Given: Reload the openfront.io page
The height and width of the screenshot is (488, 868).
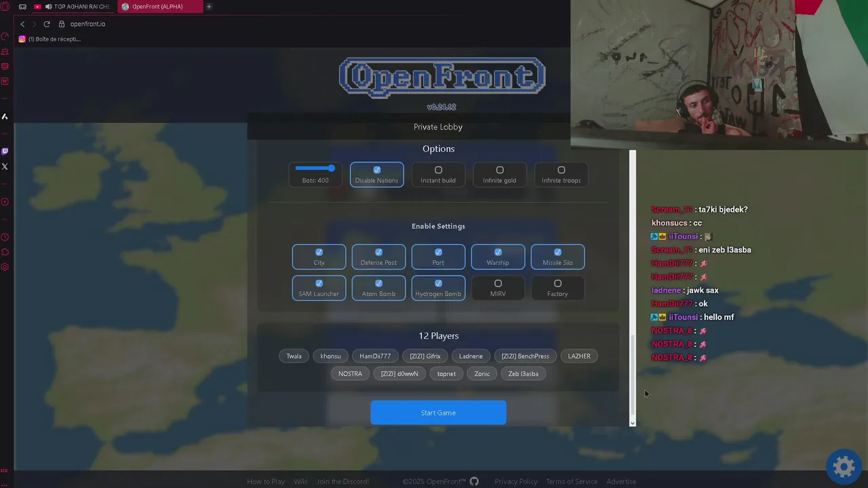Looking at the screenshot, I should (47, 24).
